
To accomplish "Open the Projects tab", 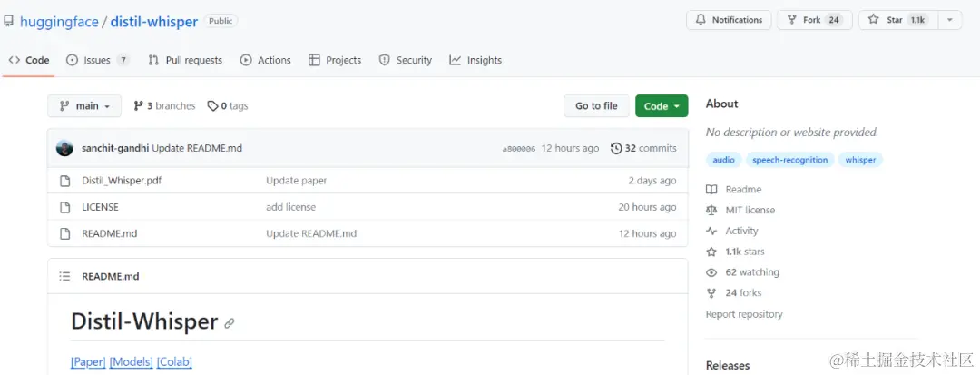I will (x=335, y=60).
